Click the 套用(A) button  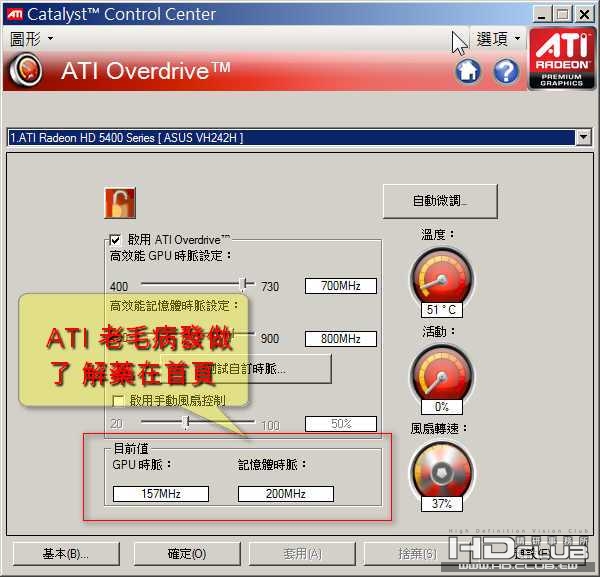click(x=302, y=554)
